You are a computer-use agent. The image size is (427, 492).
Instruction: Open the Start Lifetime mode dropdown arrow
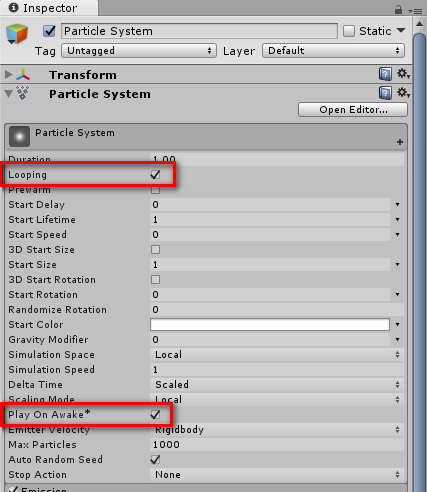coord(397,219)
